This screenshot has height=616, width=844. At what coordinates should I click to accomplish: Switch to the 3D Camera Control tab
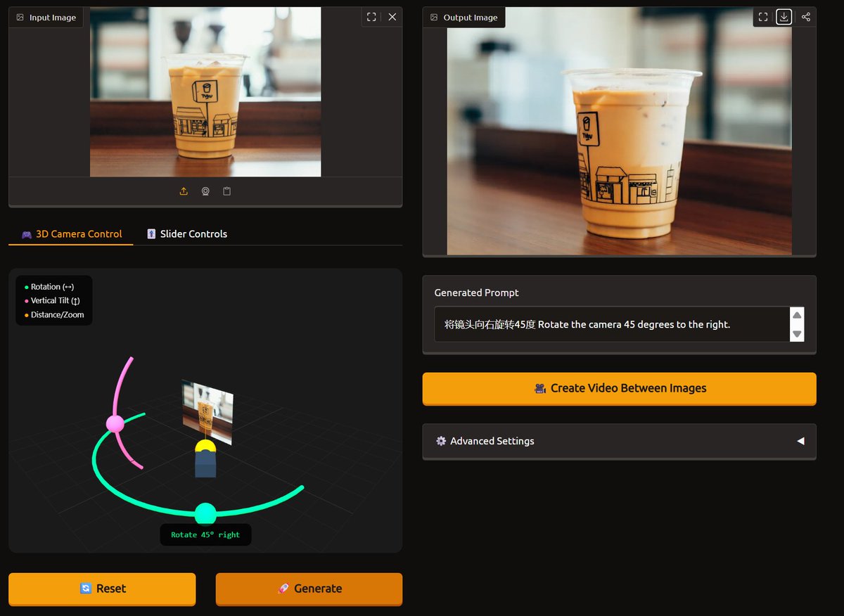click(71, 234)
